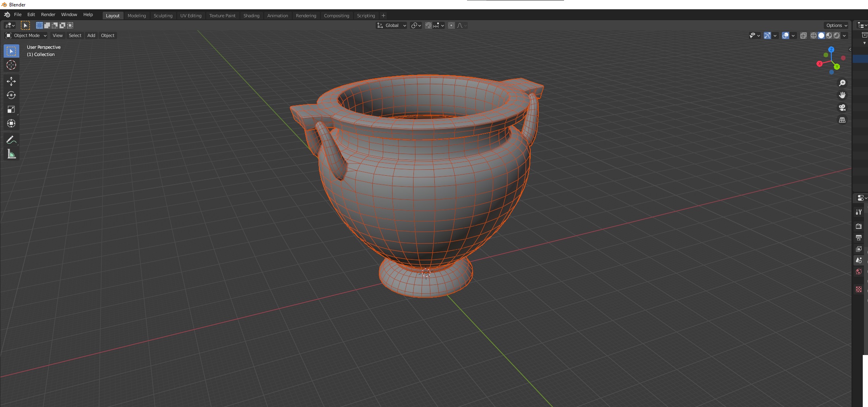Open the Global transform orientation dropdown
Image resolution: width=868 pixels, height=407 pixels.
(x=392, y=25)
